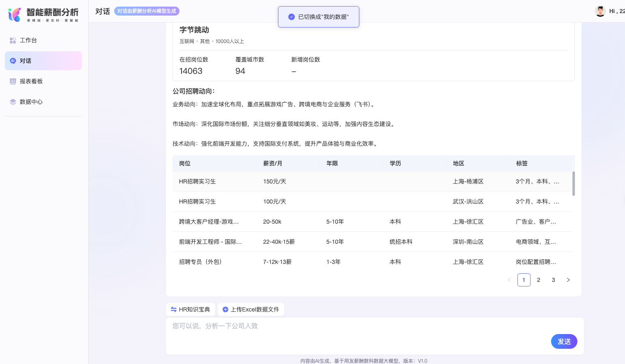This screenshot has width=625, height=364.
Task: Click the left pagination chevron
Action: coord(509,280)
